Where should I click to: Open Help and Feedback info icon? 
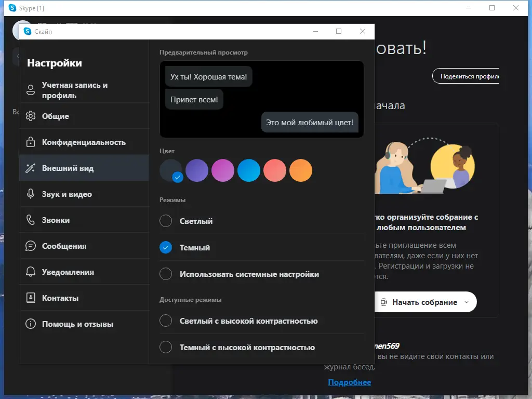pos(31,323)
